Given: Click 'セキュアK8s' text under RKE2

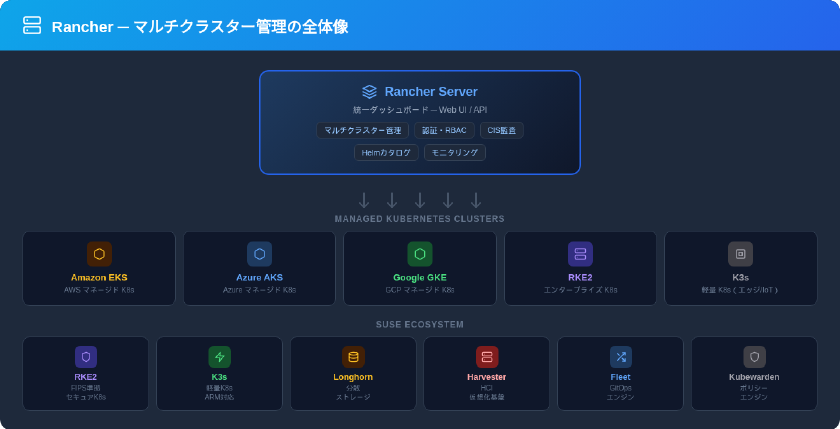Looking at the screenshot, I should tap(86, 397).
